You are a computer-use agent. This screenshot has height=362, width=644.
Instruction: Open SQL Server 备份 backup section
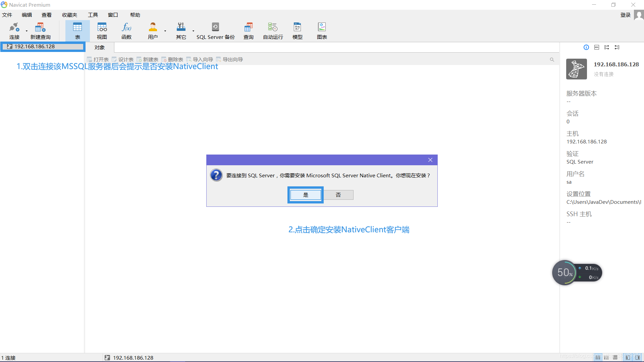[215, 31]
